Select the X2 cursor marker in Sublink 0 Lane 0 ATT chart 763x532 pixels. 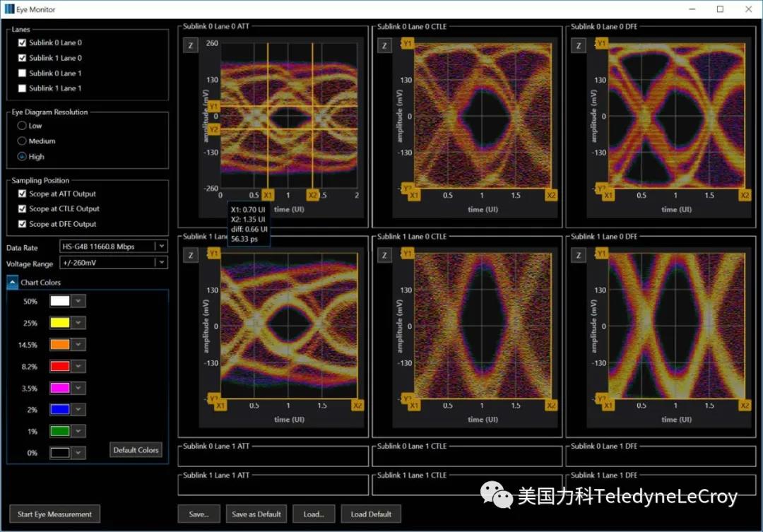[312, 195]
